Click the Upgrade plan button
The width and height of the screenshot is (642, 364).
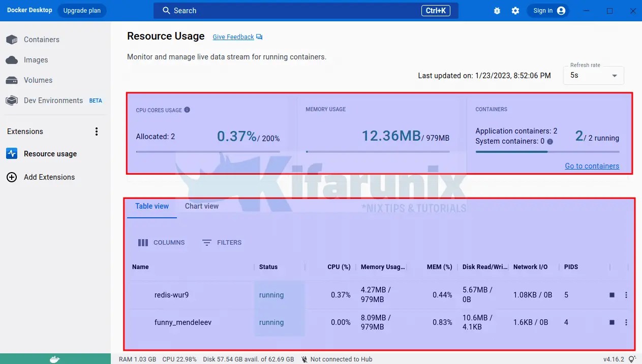click(x=81, y=10)
